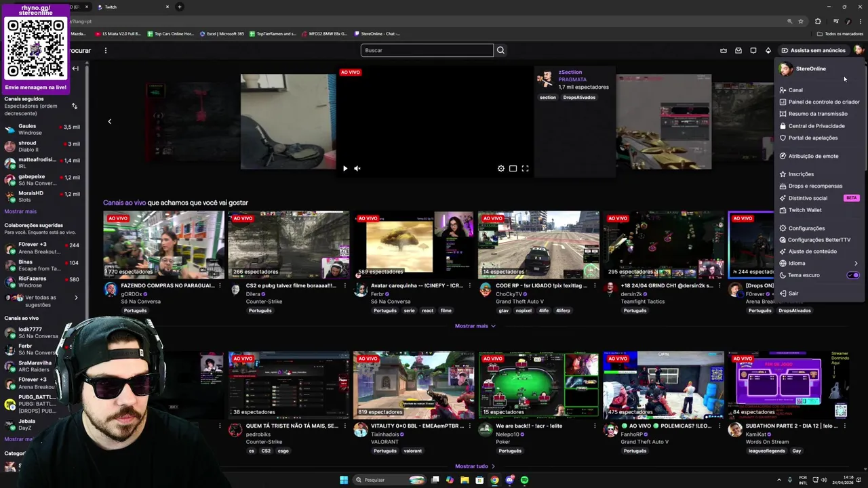This screenshot has height=488, width=868.
Task: Open the StereOnline - Chat bookmark
Action: click(x=377, y=34)
